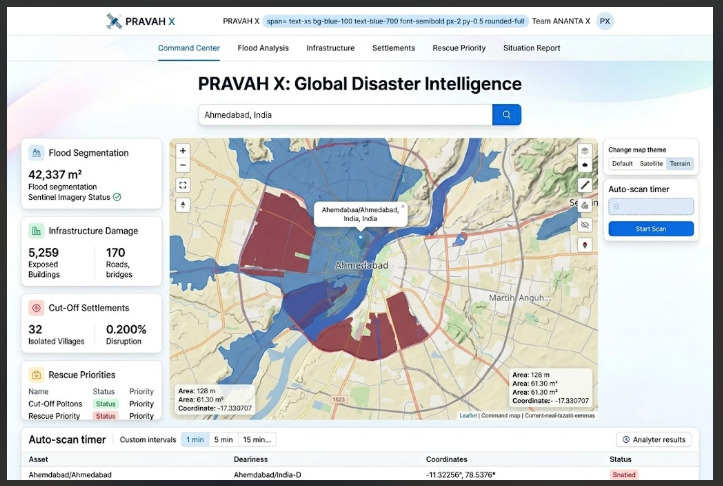
Task: Open the PX user avatar
Action: tap(604, 21)
